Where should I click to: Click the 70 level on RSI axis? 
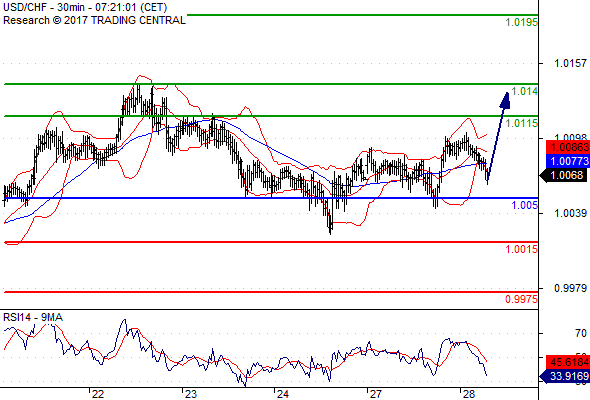(581, 333)
